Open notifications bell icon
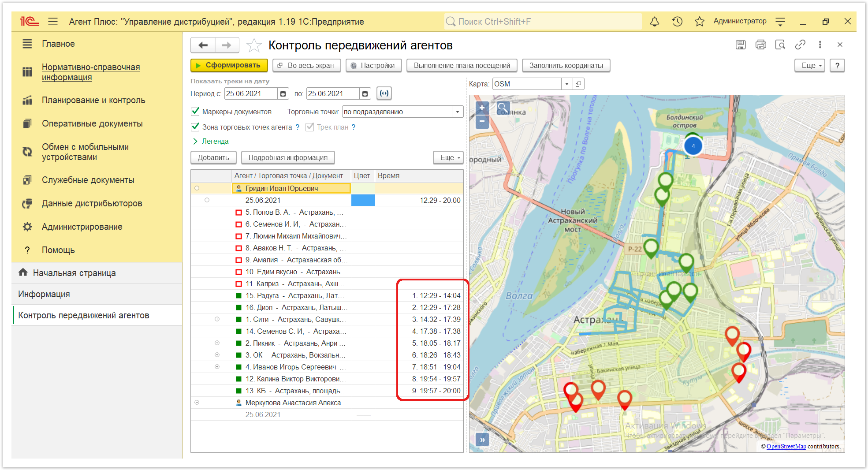The height and width of the screenshot is (470, 868). [655, 21]
